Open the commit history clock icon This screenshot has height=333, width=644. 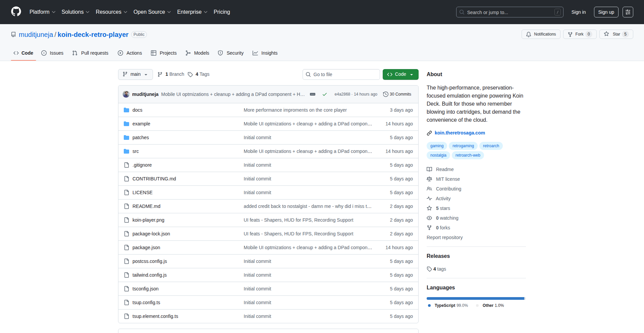coord(386,94)
